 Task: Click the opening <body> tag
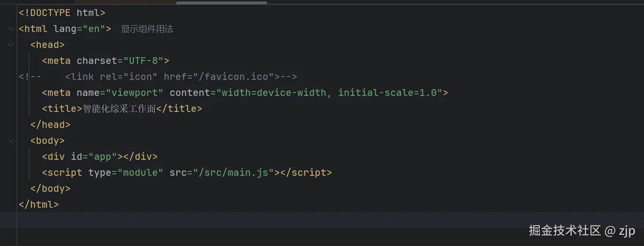point(47,141)
